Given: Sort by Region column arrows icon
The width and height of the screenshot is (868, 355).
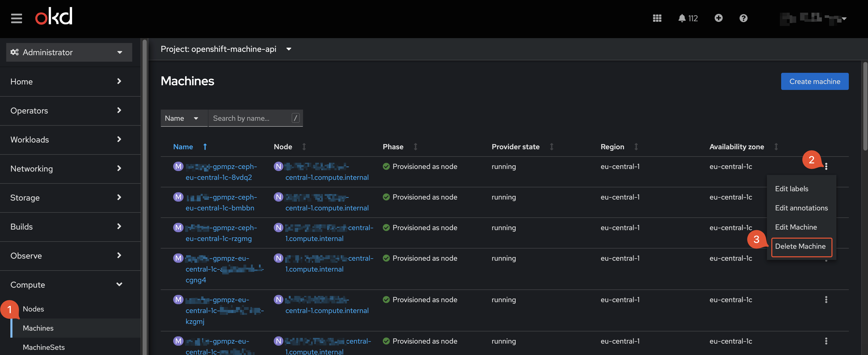Looking at the screenshot, I should click(x=636, y=147).
